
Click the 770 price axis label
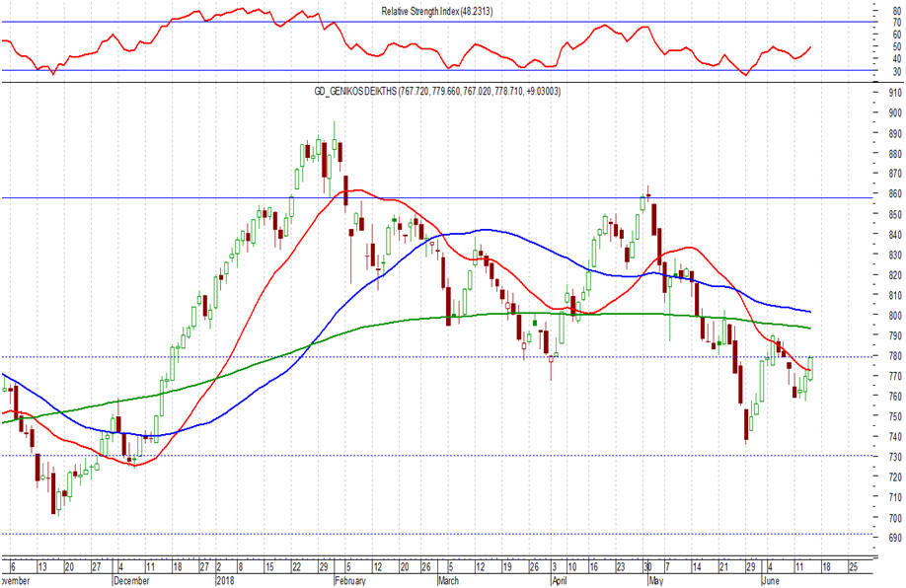click(895, 376)
